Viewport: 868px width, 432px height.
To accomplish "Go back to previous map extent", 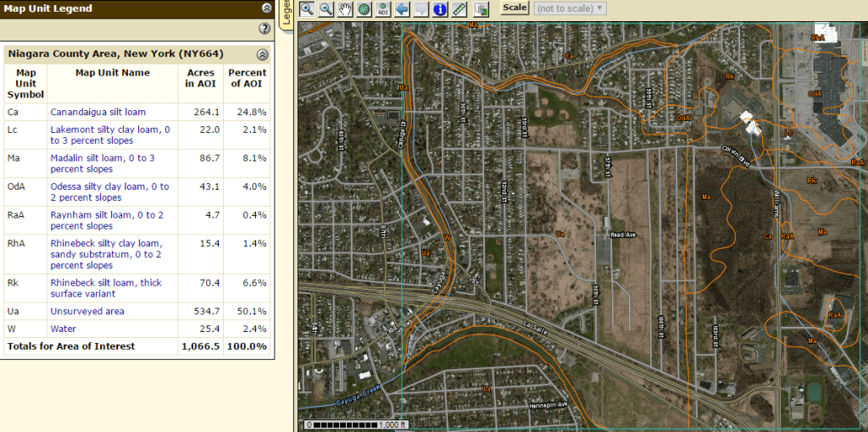I will click(402, 8).
